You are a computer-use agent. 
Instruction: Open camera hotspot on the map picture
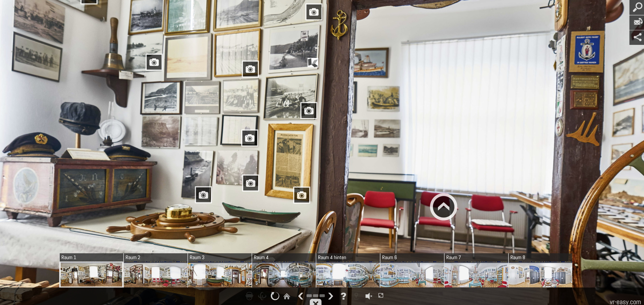(314, 12)
